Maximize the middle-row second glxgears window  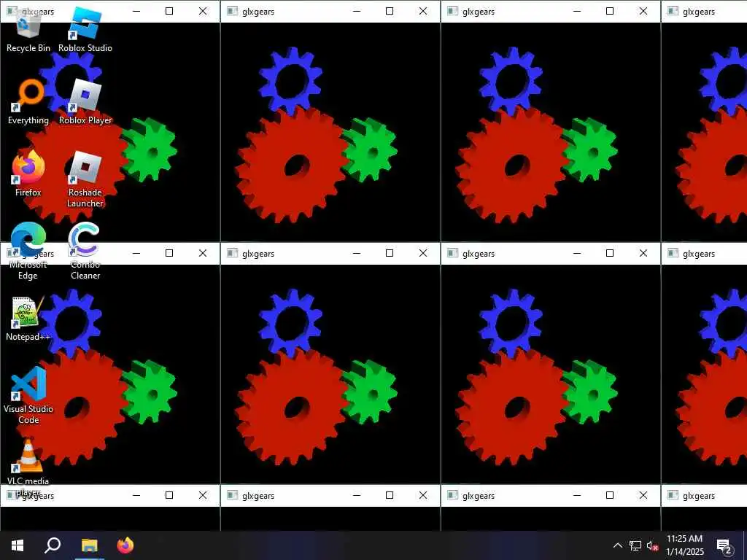(390, 253)
